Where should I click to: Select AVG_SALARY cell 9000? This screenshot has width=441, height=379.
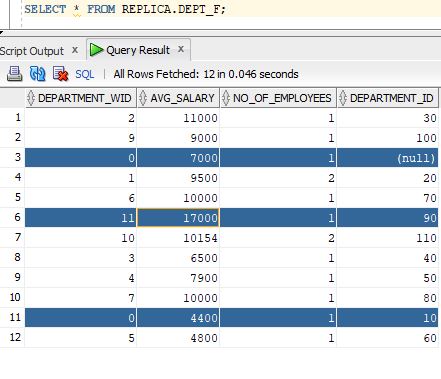[178, 138]
